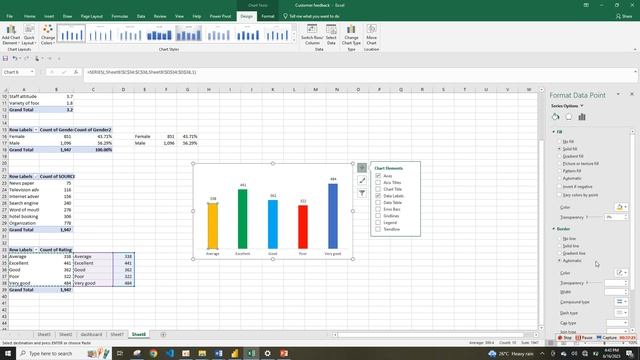640x360 pixels.
Task: Click the Undo arrow icon
Action: pyautogui.click(x=14, y=58)
